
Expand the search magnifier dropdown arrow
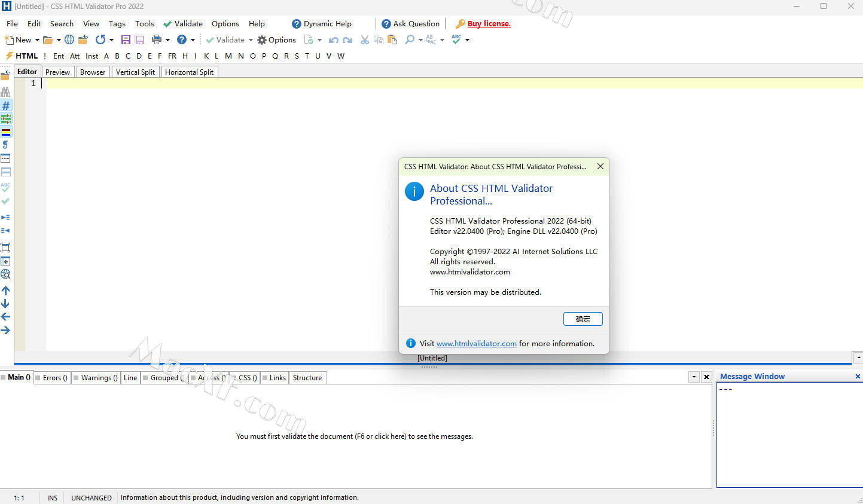(x=420, y=40)
